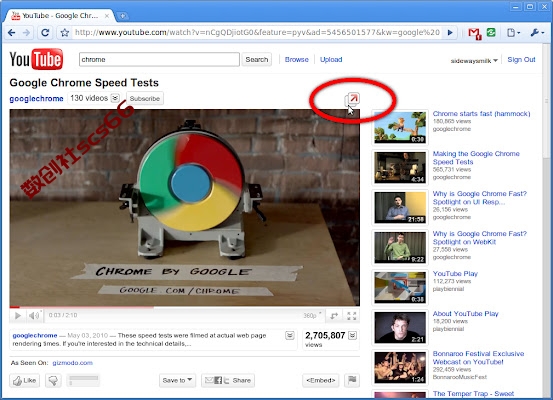Bookmark page with the star icon
The width and height of the screenshot is (553, 400).
tap(65, 33)
